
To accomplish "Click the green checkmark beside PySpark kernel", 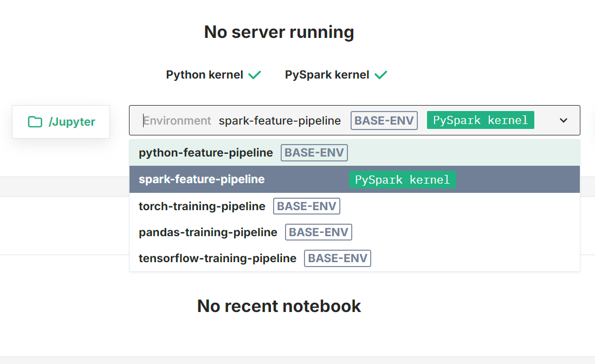I will click(x=380, y=74).
